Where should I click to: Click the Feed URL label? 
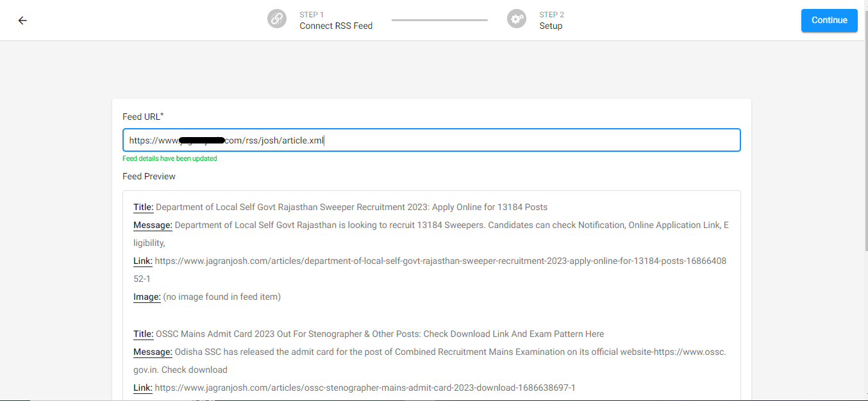point(143,117)
